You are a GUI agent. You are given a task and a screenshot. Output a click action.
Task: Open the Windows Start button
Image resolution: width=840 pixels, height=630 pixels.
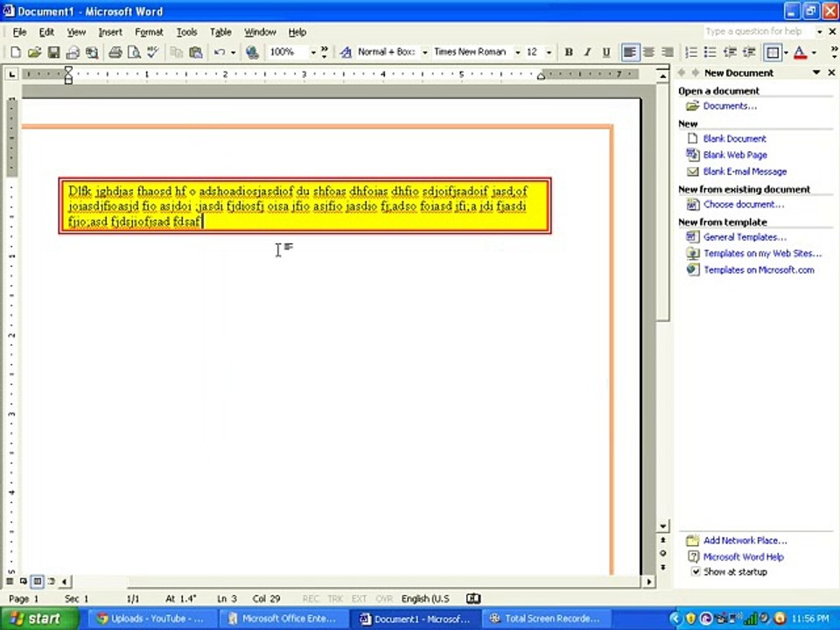click(x=38, y=619)
